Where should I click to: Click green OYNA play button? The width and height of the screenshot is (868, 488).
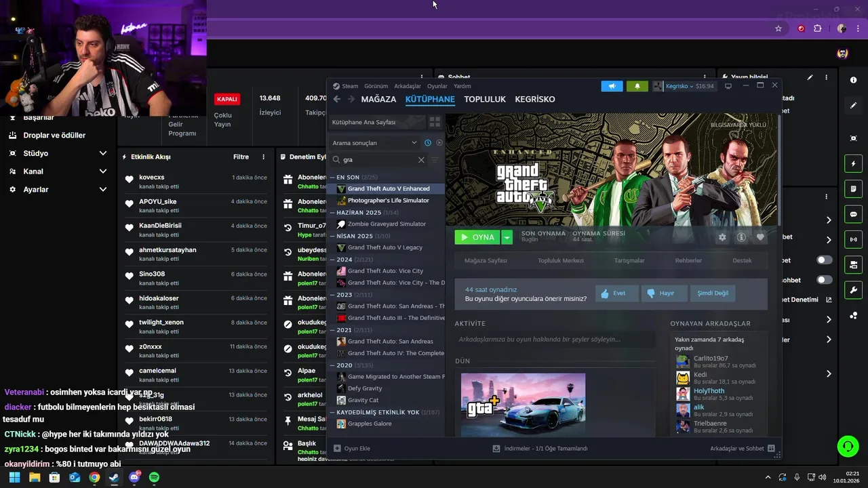477,237
